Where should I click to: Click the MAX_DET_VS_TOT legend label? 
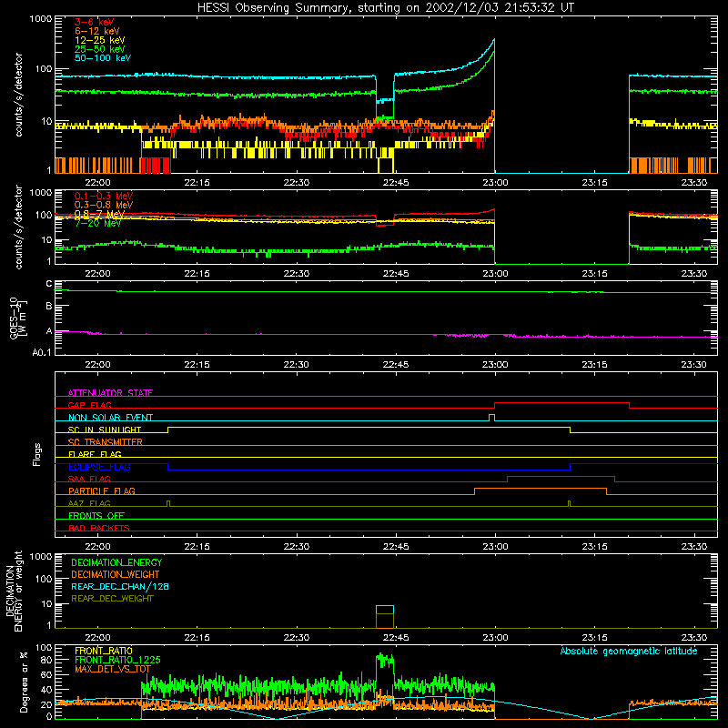coord(113,669)
